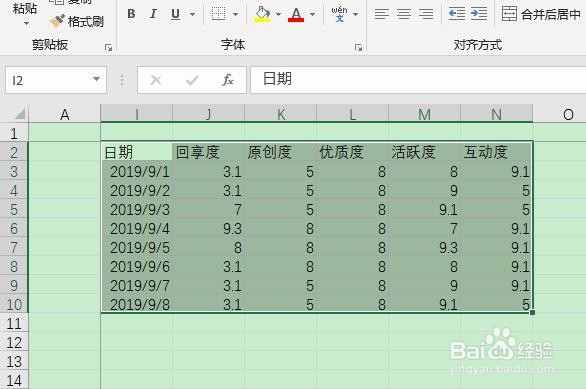Viewport: 586px width, 389px height.
Task: Toggle Italic formatting
Action: 153,14
